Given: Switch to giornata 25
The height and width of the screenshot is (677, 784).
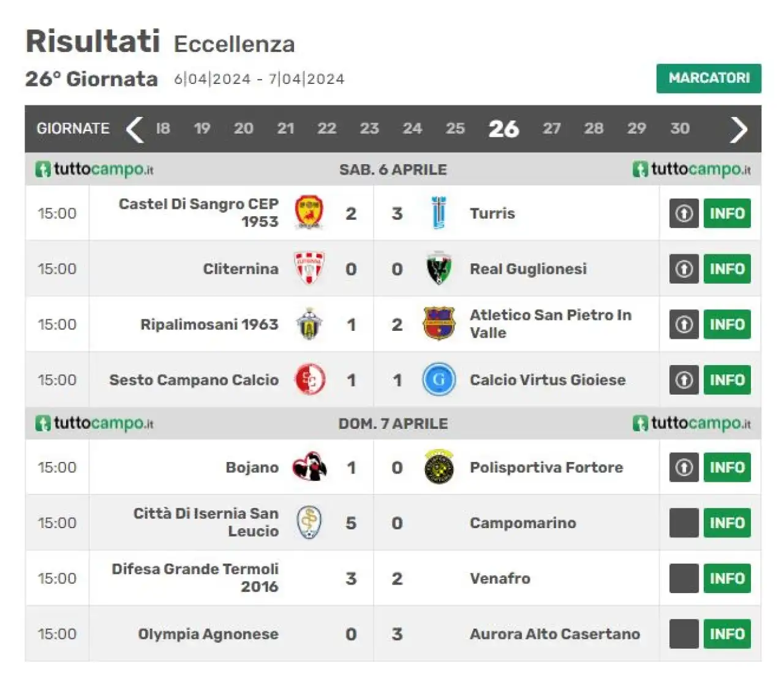Looking at the screenshot, I should [455, 128].
